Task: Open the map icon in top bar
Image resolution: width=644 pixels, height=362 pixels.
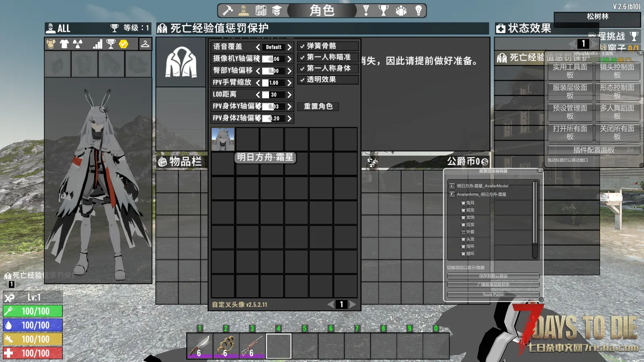Action: pos(261,10)
